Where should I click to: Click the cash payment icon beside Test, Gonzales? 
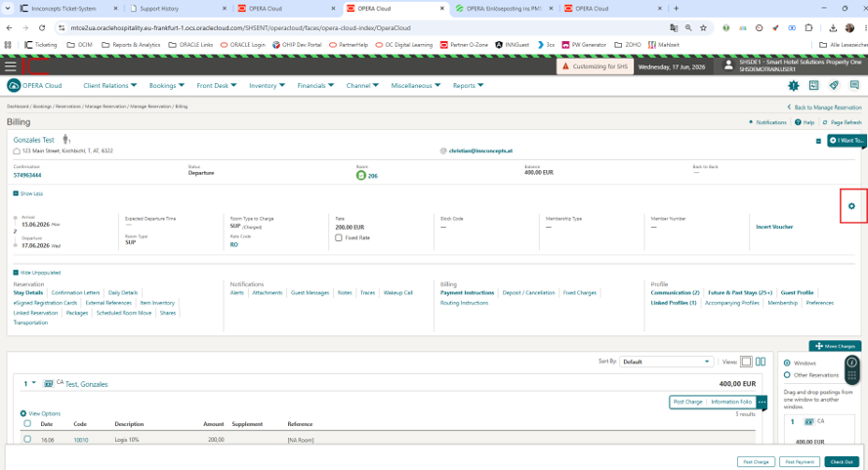[48, 384]
